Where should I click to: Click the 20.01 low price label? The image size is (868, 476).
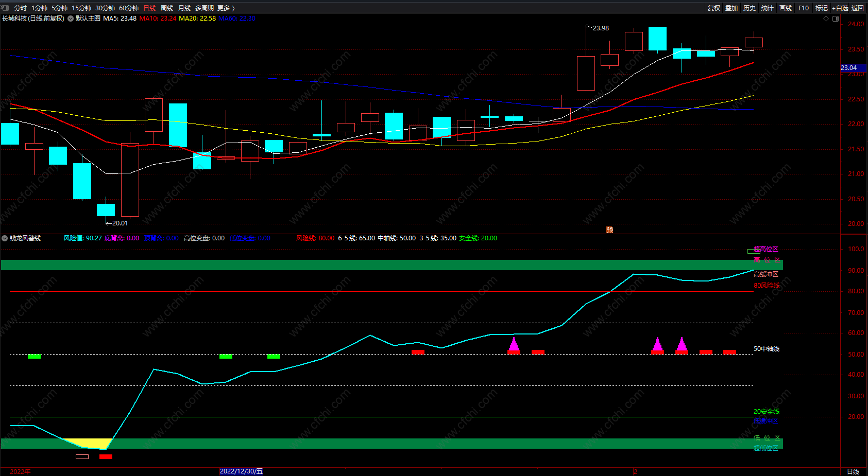pyautogui.click(x=120, y=223)
